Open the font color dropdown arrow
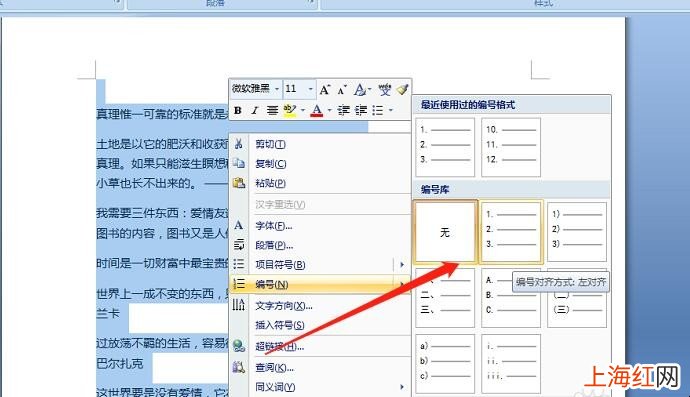This screenshot has height=397, width=690. pyautogui.click(x=329, y=110)
